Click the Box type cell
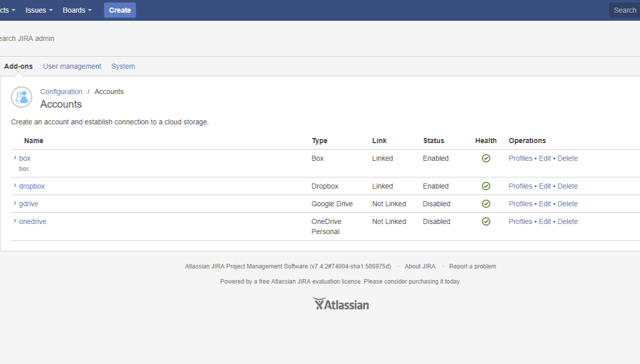 (318, 158)
